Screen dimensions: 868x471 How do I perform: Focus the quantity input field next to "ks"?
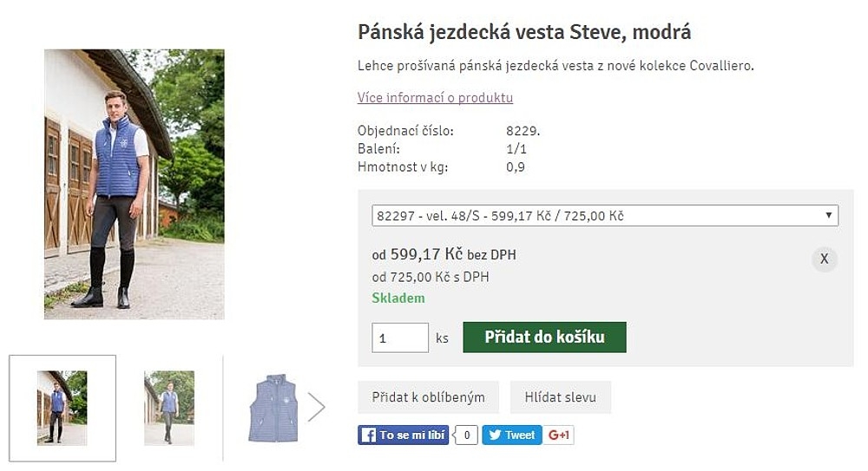[x=399, y=337]
